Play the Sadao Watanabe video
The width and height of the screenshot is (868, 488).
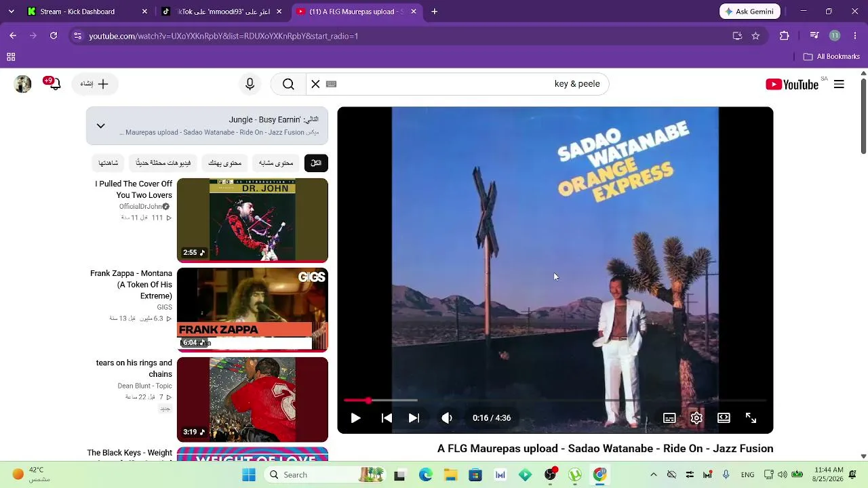pos(355,418)
